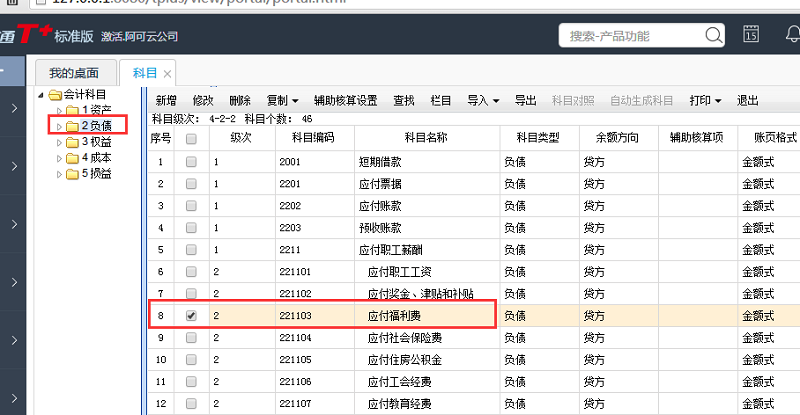Check the box for 应付账款 row
The width and height of the screenshot is (800, 415).
click(x=191, y=206)
